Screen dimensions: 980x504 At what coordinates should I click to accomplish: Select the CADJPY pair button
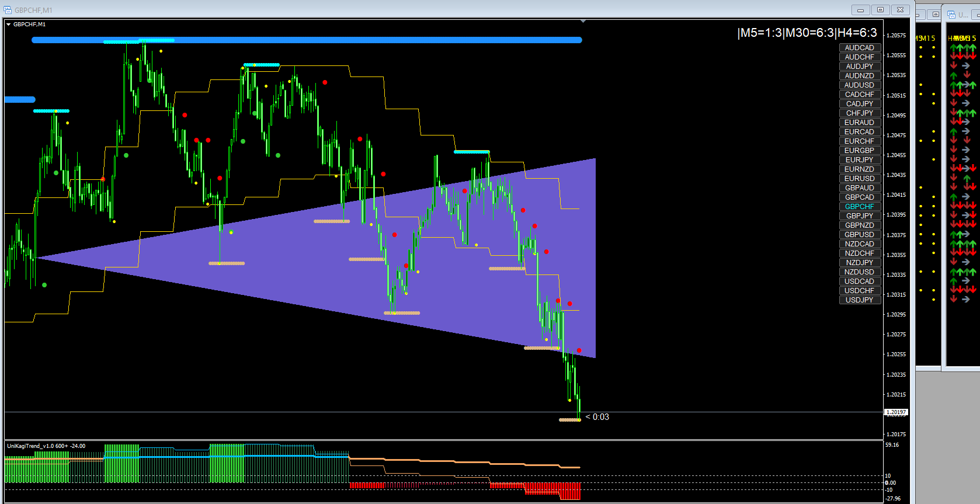[860, 104]
